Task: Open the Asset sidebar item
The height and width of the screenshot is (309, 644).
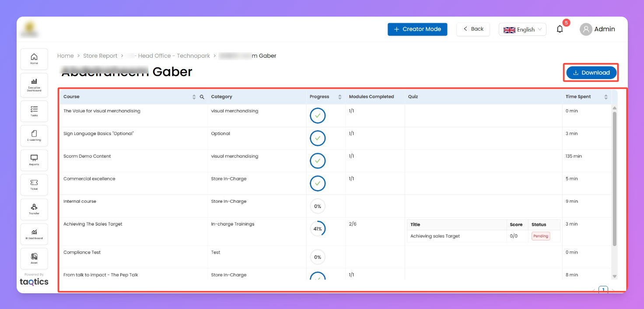Action: point(34,258)
